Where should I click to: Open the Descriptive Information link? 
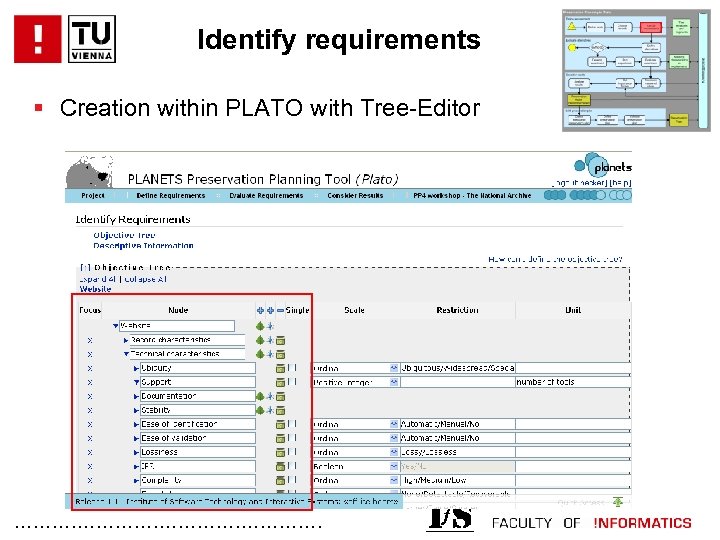pyautogui.click(x=143, y=246)
